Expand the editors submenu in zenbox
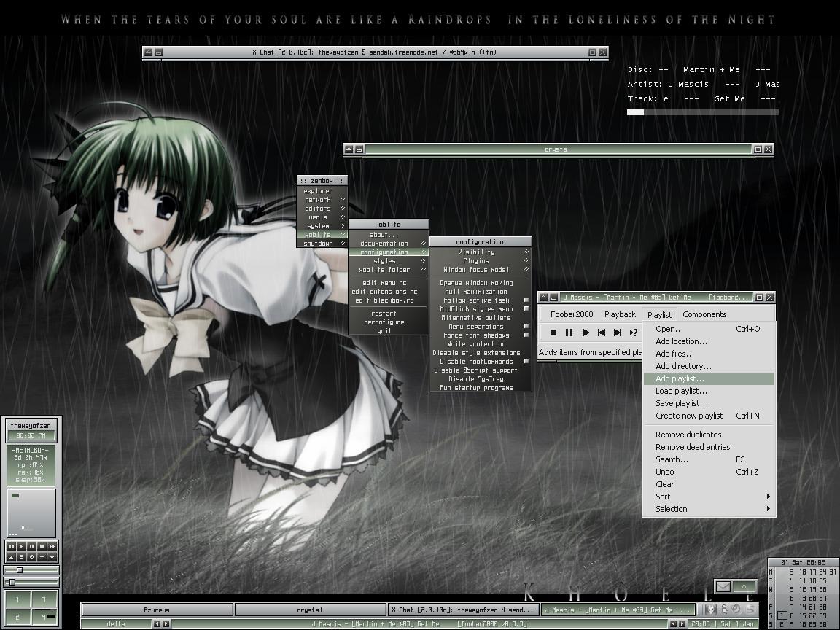 [322, 209]
